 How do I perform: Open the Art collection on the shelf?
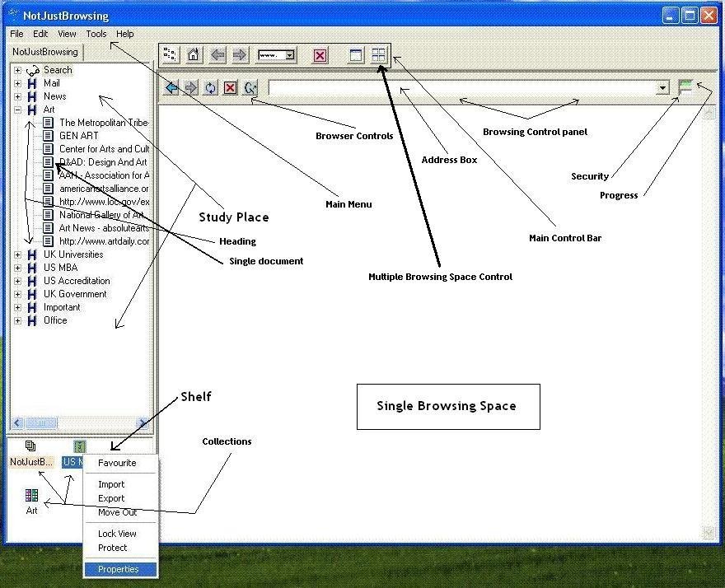pos(31,500)
